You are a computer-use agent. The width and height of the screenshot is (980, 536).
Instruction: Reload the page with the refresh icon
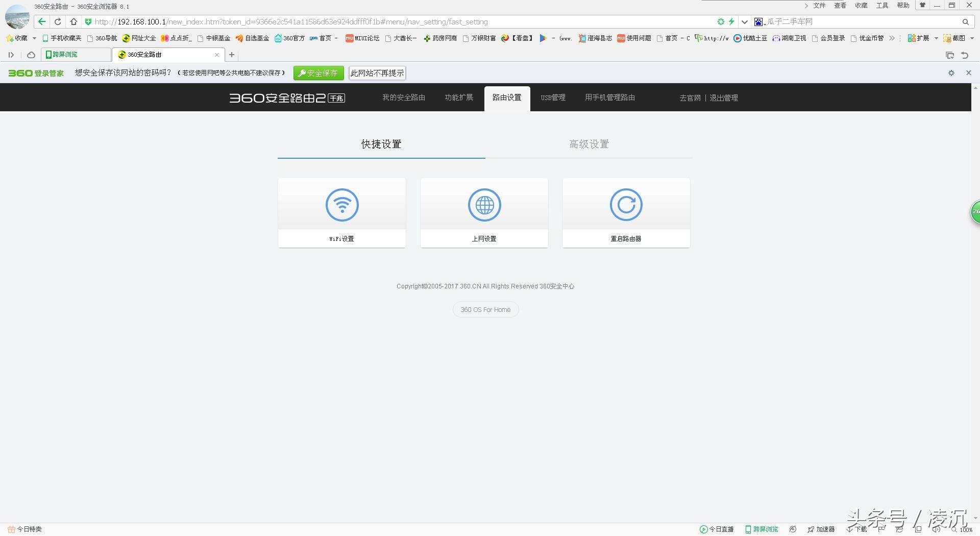58,21
